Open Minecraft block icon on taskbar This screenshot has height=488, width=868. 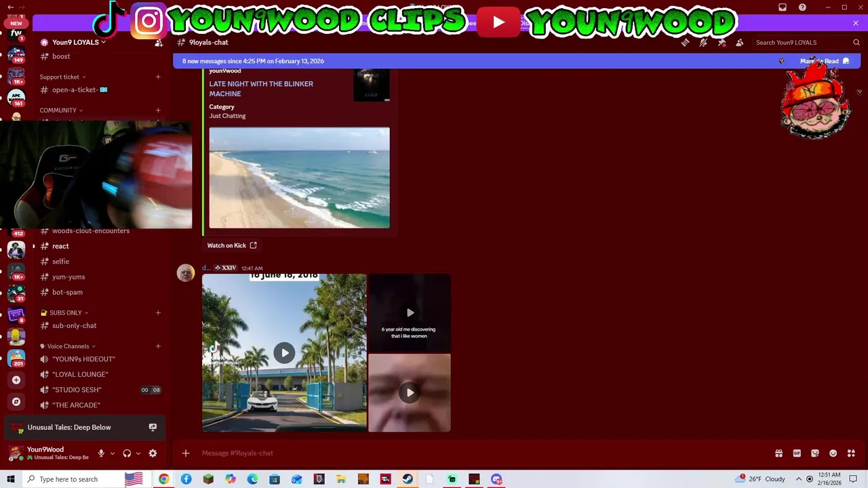208,479
